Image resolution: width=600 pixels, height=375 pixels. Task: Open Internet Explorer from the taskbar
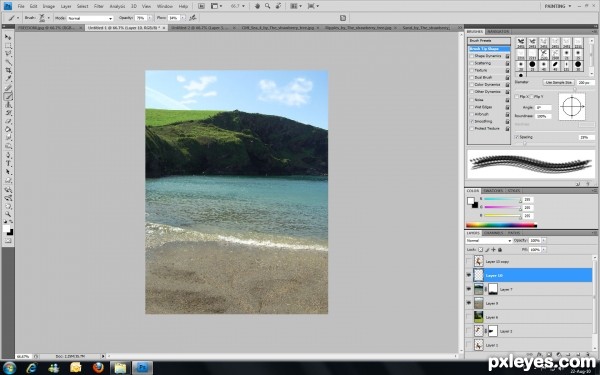(32, 368)
